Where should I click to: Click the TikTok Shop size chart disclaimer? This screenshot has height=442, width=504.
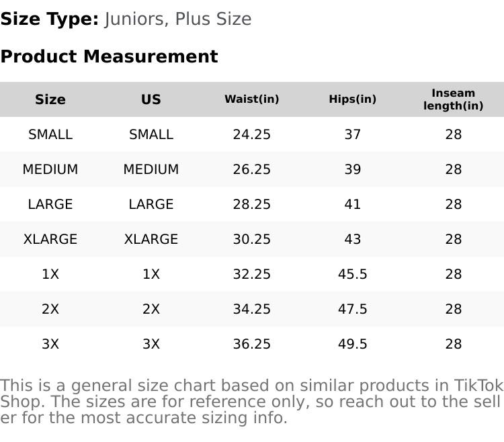pos(252,402)
